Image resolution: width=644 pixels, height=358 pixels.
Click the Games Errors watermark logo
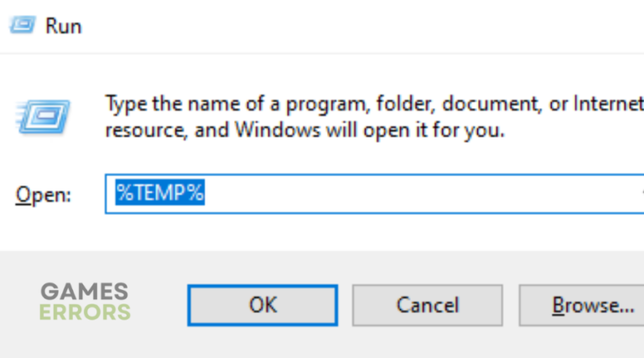pyautogui.click(x=86, y=302)
